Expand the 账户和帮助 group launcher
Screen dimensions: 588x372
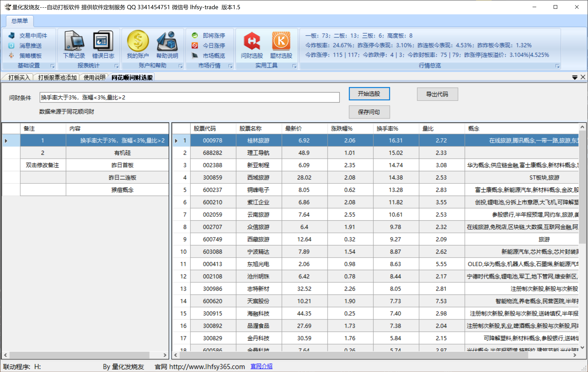click(x=180, y=66)
